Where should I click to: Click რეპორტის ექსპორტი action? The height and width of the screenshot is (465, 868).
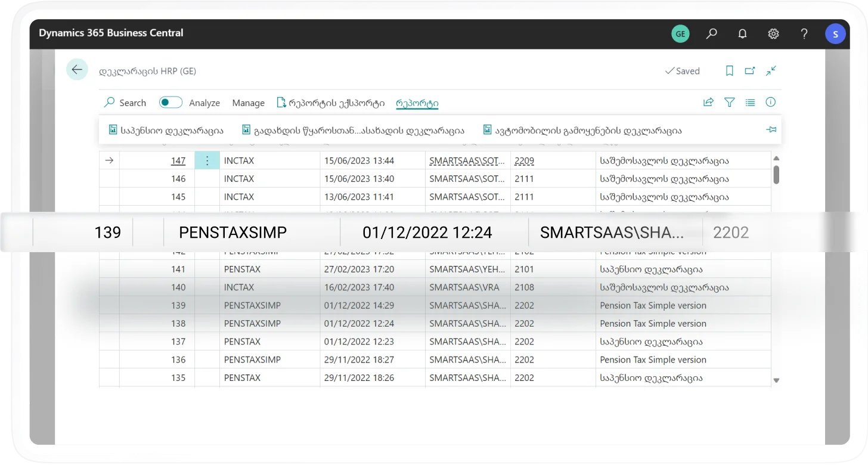pos(331,103)
